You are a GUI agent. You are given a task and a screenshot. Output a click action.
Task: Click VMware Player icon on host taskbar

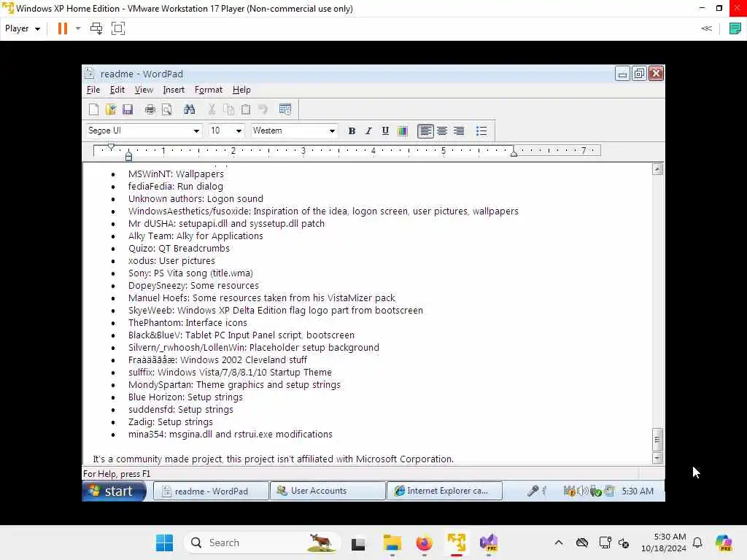(x=457, y=542)
